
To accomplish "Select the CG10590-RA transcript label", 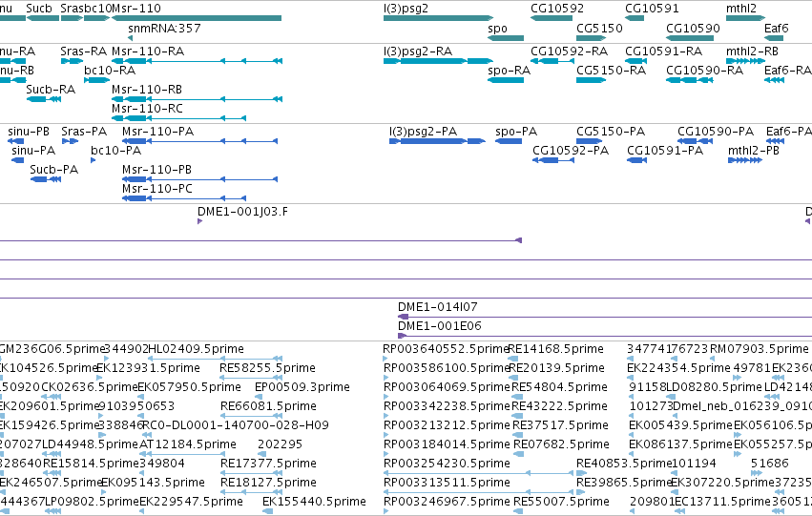I will 705,71.
